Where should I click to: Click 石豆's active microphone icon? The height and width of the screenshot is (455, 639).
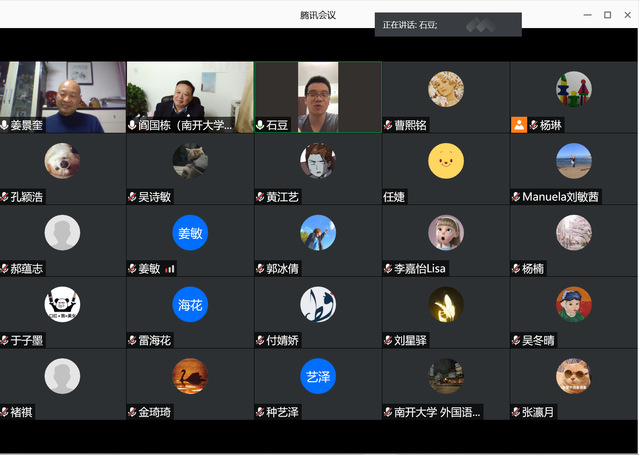click(x=261, y=125)
